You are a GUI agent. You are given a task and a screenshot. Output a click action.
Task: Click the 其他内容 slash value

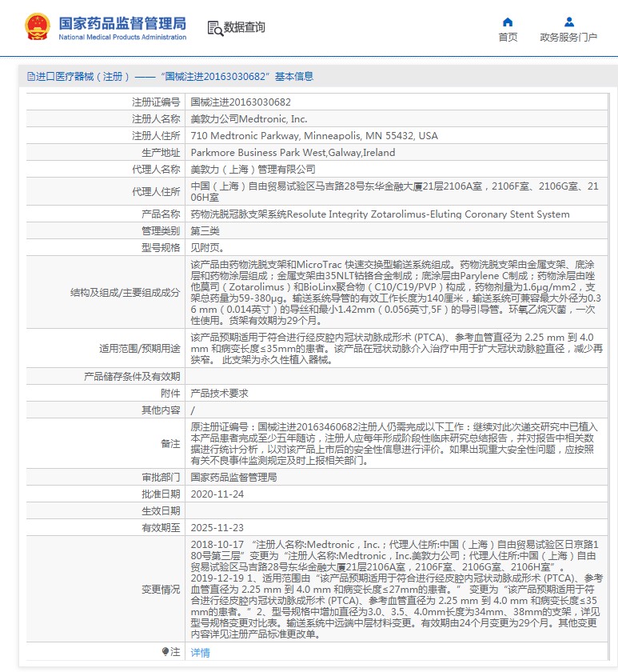(x=193, y=410)
